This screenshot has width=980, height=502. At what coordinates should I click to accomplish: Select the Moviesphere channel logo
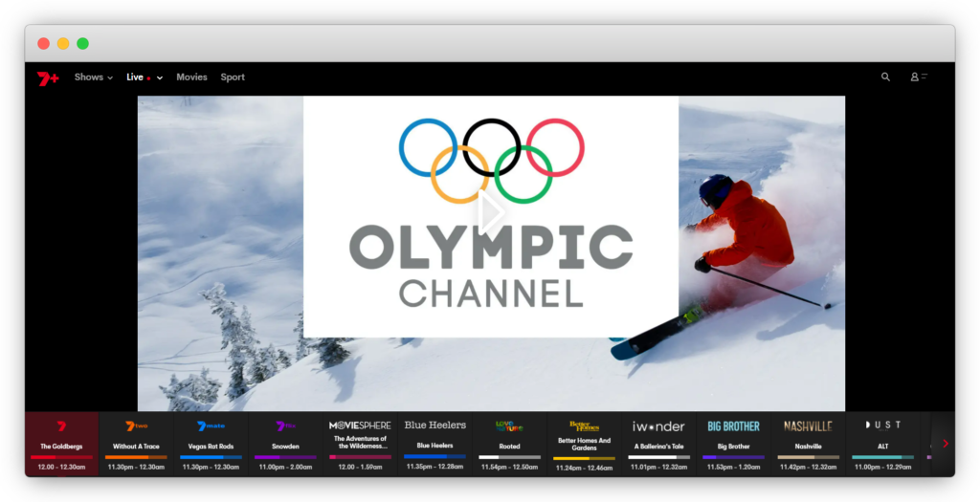(360, 426)
